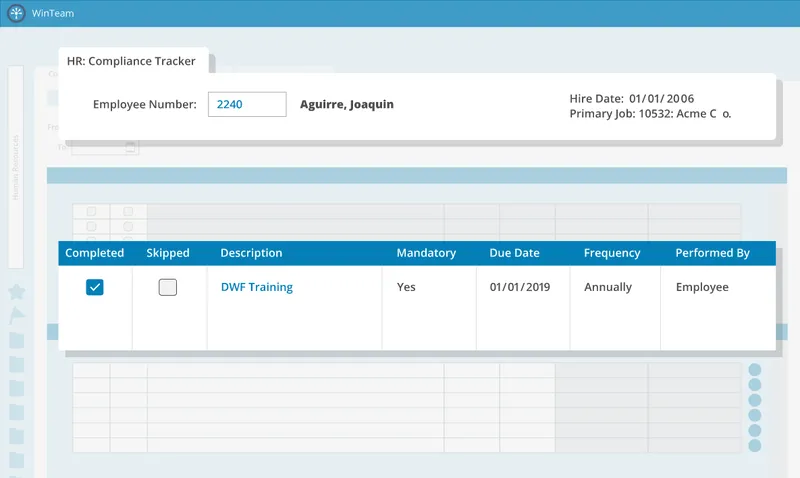The width and height of the screenshot is (800, 478).
Task: Check the Skipped box for DWF Training
Action: pyautogui.click(x=167, y=287)
